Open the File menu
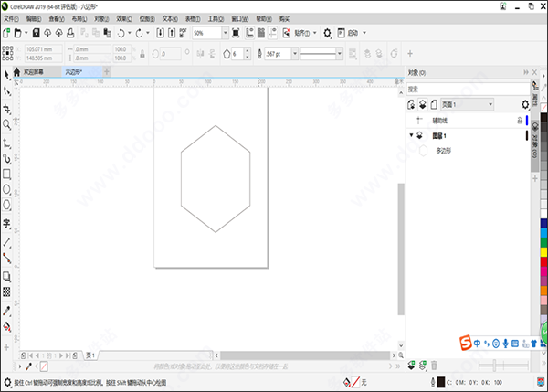The height and width of the screenshot is (392, 548). point(11,19)
